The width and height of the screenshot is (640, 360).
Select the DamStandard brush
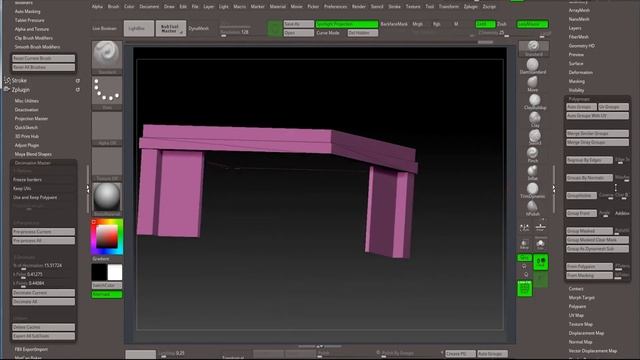coord(533,67)
